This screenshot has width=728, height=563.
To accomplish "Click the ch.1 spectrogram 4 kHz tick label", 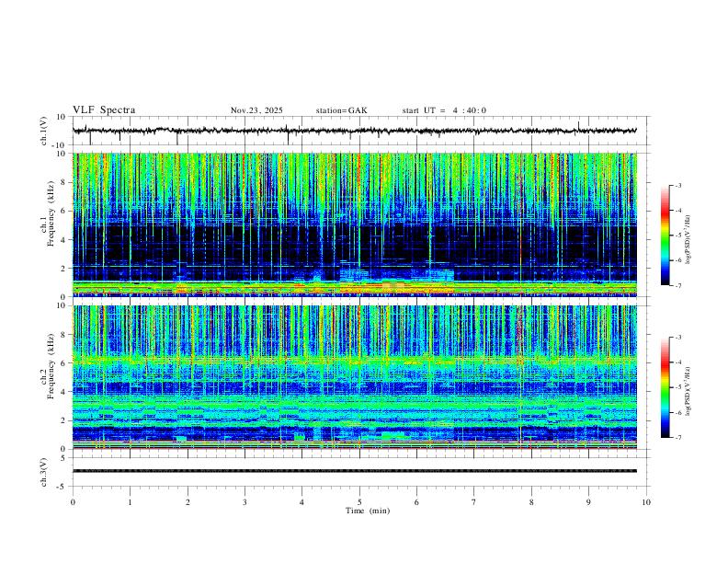I will (64, 240).
